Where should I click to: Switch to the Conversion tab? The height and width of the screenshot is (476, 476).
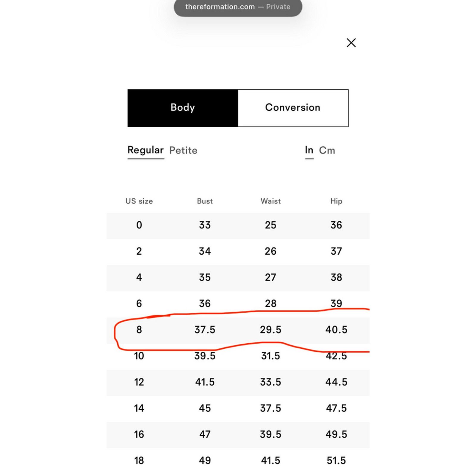293,108
